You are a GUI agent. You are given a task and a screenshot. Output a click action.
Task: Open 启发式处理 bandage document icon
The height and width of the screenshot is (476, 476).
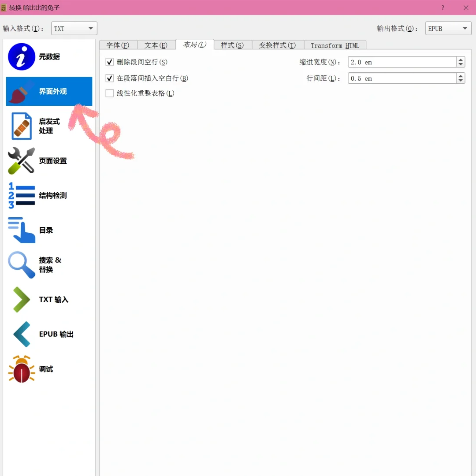pyautogui.click(x=21, y=126)
